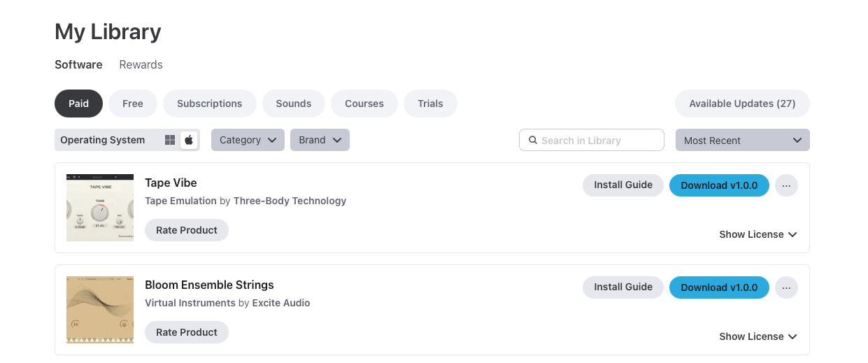Open the Bloom Ensemble Strings thumbnail
Image resolution: width=868 pixels, height=363 pixels.
point(100,310)
